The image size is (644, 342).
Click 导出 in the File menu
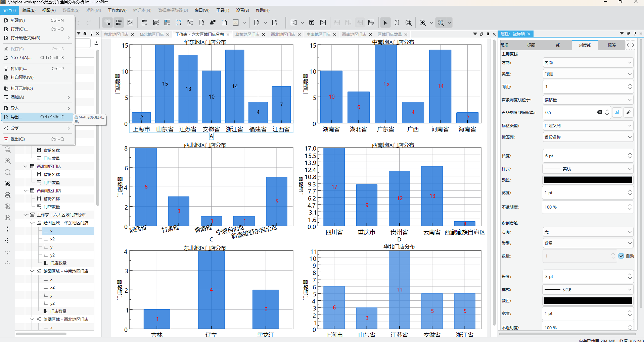[37, 117]
